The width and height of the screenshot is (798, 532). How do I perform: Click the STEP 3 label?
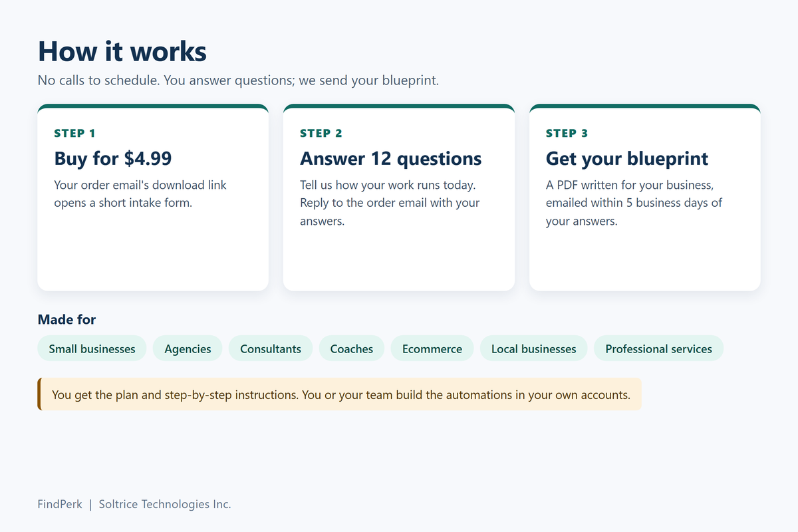[567, 133]
